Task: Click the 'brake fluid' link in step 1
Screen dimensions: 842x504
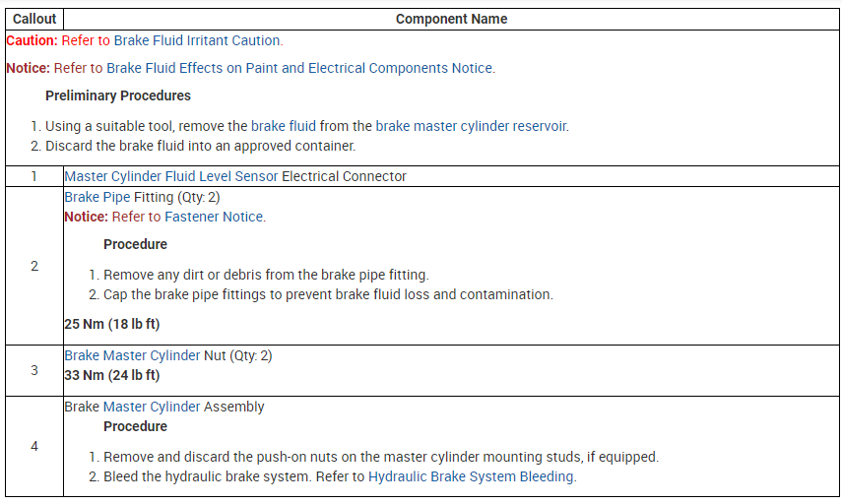Action: (282, 126)
